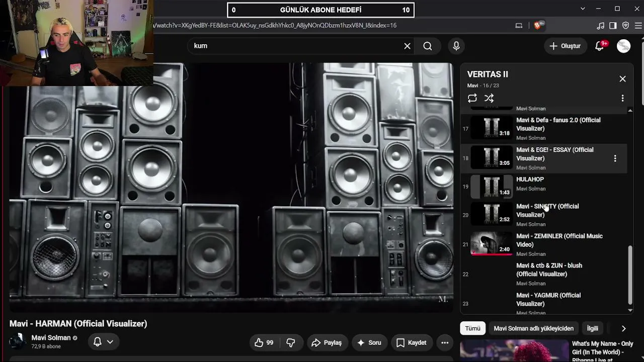Click the playlist panel scrollbar thumb

[630, 276]
